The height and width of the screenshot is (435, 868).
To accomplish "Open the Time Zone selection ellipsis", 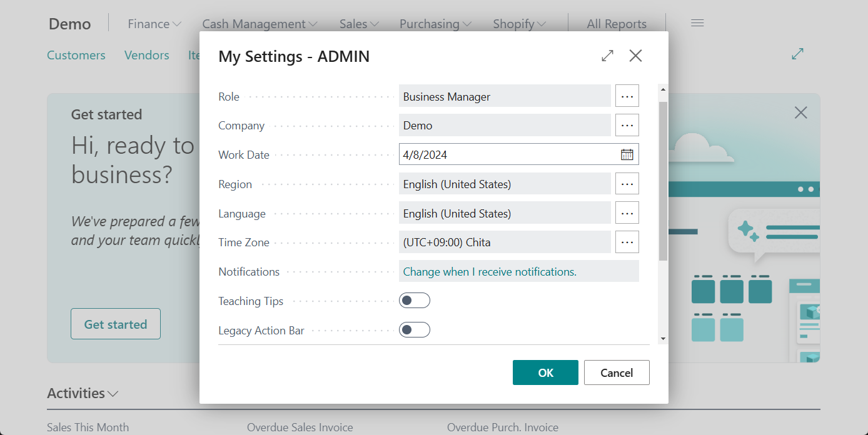I will pyautogui.click(x=627, y=242).
